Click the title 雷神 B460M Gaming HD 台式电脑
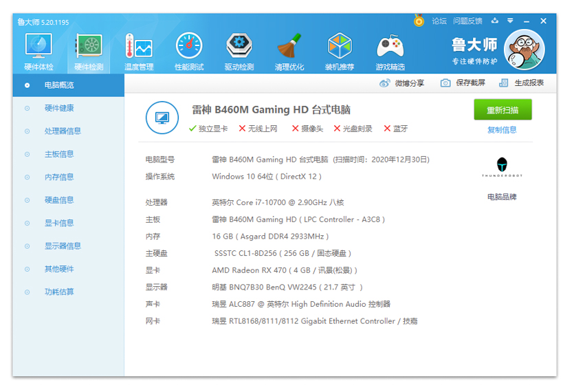 [272, 109]
